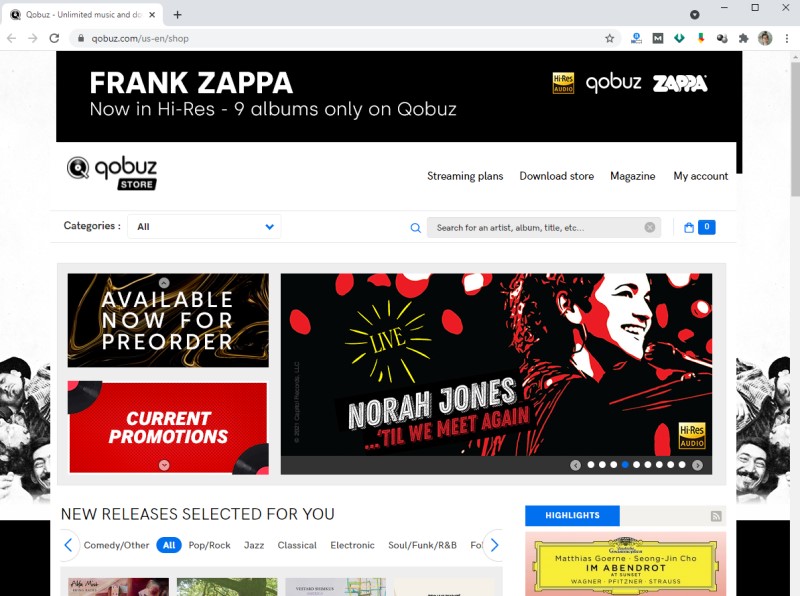
Task: Select the Pop/Rock genre tab
Action: point(210,545)
